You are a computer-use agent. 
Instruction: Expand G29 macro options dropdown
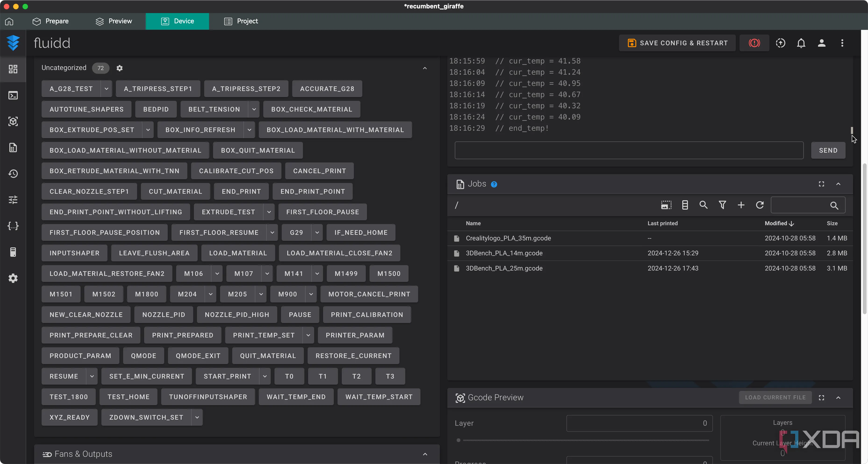point(317,233)
